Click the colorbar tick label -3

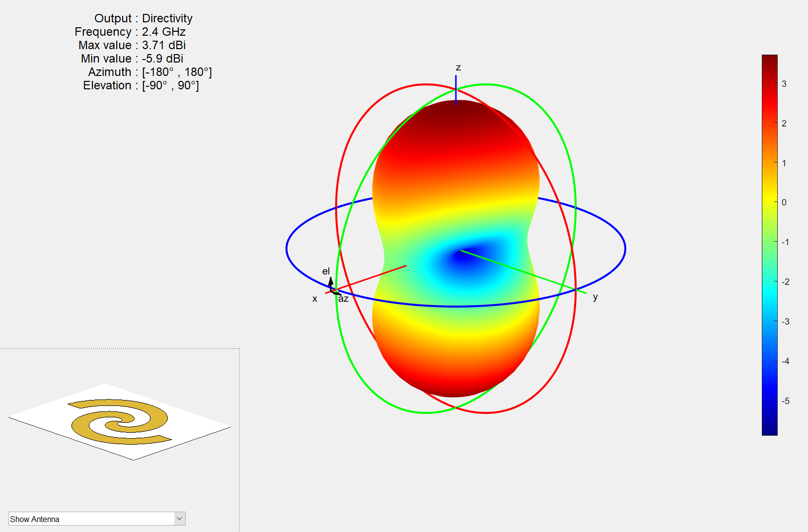(785, 322)
